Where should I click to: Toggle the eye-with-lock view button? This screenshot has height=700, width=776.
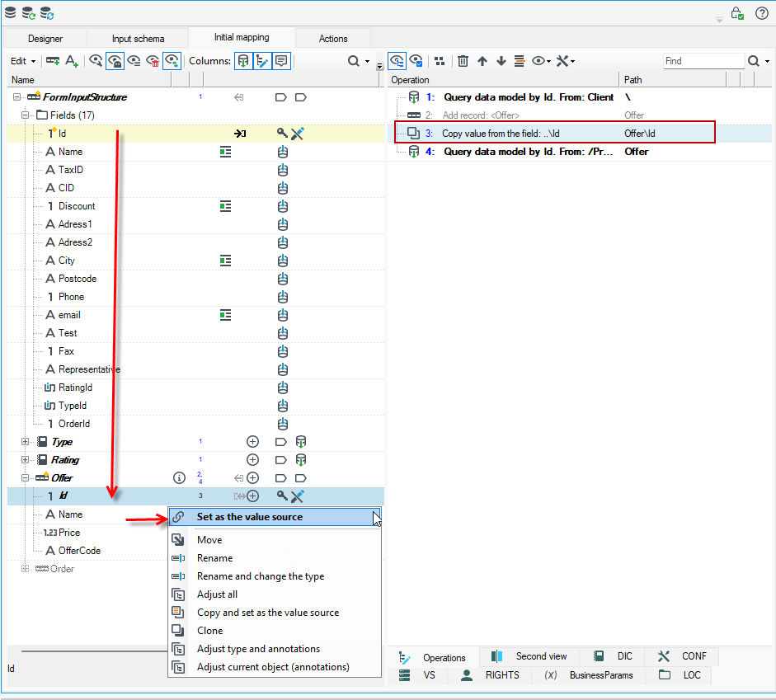pos(115,61)
